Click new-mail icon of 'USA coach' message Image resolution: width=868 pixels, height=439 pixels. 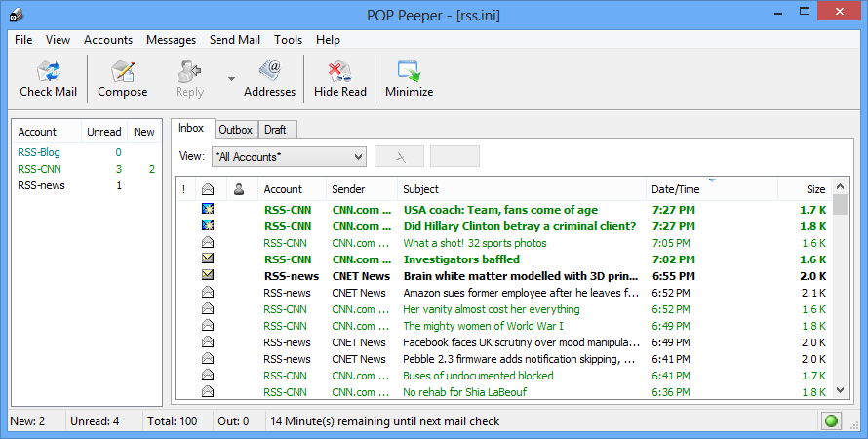click(208, 210)
